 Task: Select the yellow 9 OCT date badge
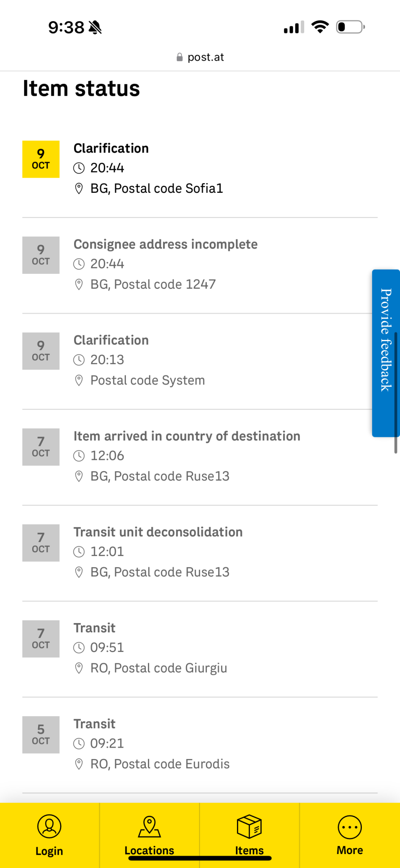click(41, 159)
